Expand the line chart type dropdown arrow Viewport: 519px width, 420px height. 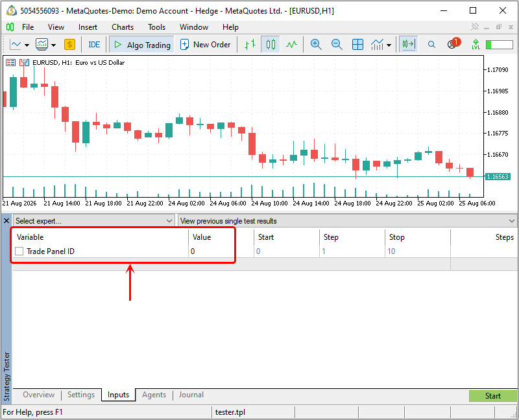(x=27, y=45)
